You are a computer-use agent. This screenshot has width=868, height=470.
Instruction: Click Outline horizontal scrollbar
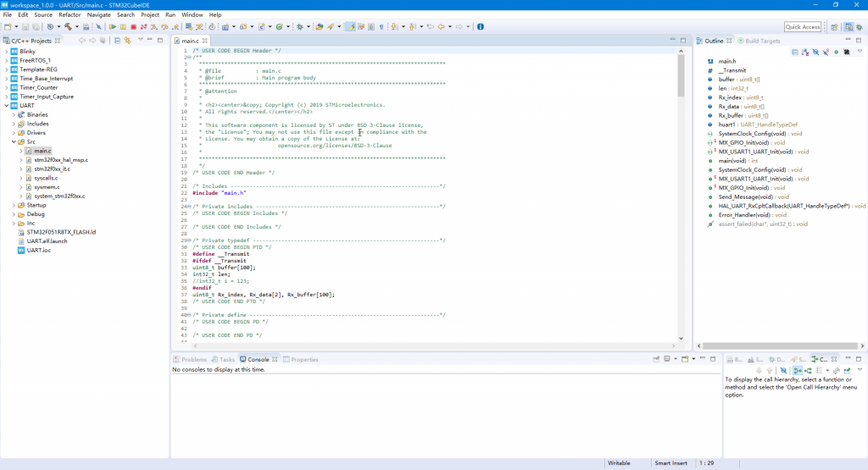781,346
